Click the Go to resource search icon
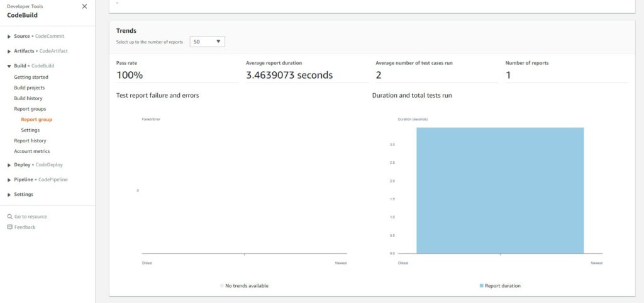The image size is (644, 303). coord(10,217)
